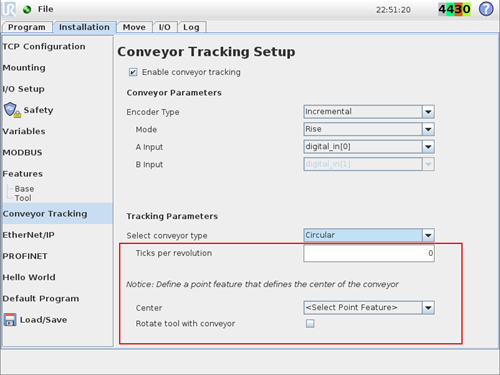Switch to the Program tab
The image size is (500, 375).
click(27, 27)
